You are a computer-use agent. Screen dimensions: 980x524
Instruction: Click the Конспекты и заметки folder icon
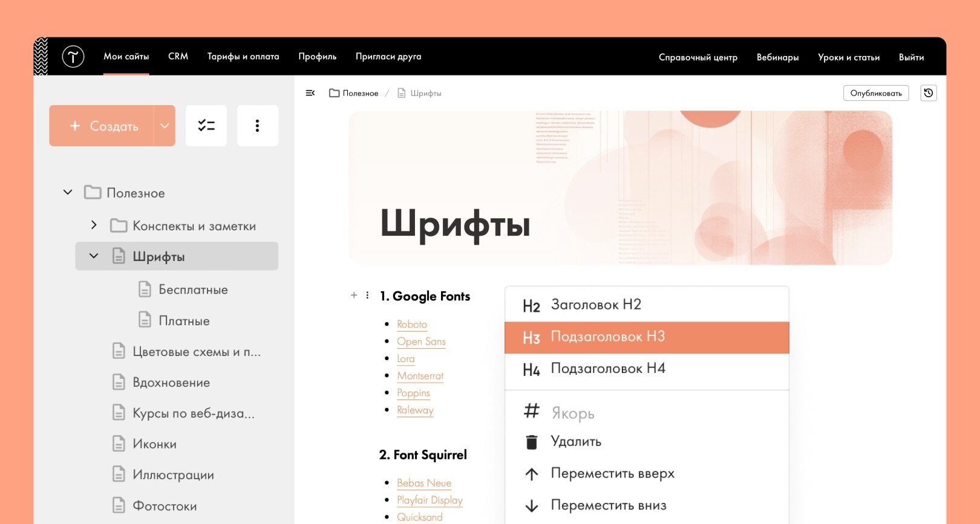[119, 225]
